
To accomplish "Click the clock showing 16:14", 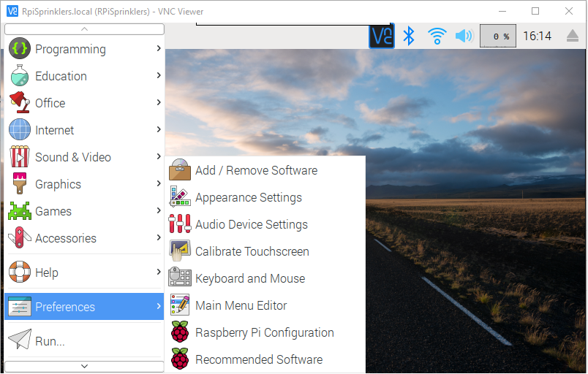I will click(x=538, y=36).
